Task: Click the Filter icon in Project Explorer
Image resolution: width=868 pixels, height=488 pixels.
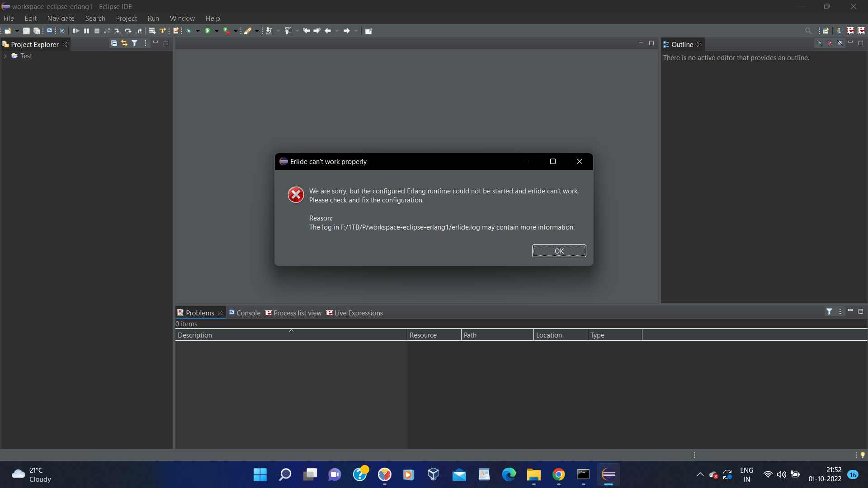Action: (134, 43)
